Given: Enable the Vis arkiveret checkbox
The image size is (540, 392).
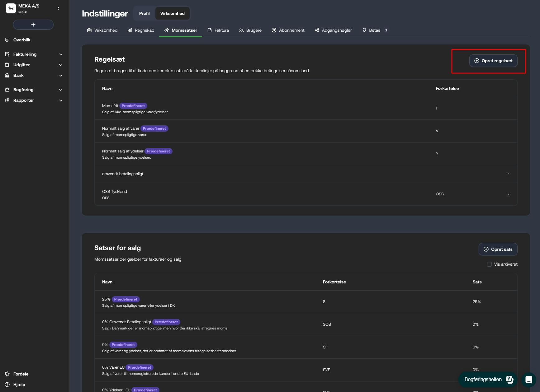Looking at the screenshot, I should tap(489, 264).
